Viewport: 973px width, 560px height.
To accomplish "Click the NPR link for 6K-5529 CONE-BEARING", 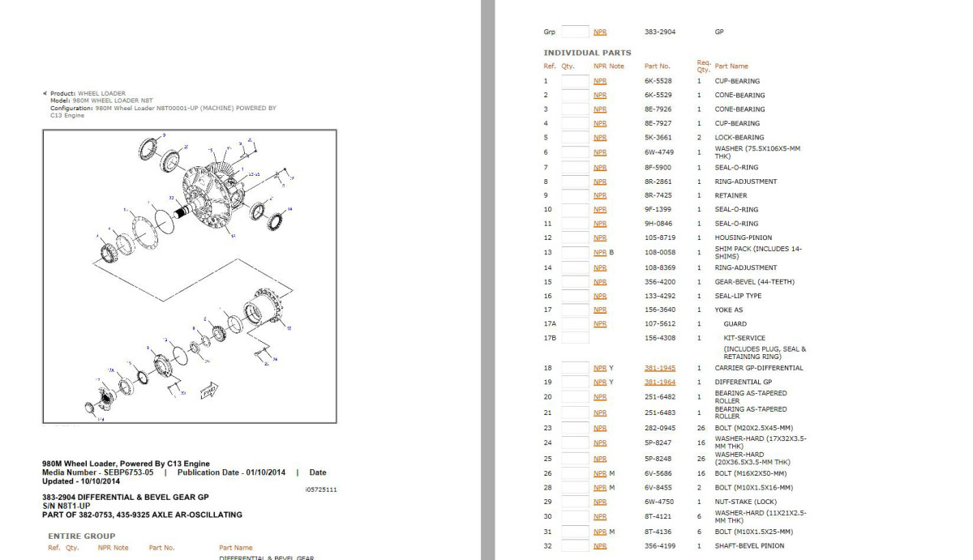I will pyautogui.click(x=600, y=95).
